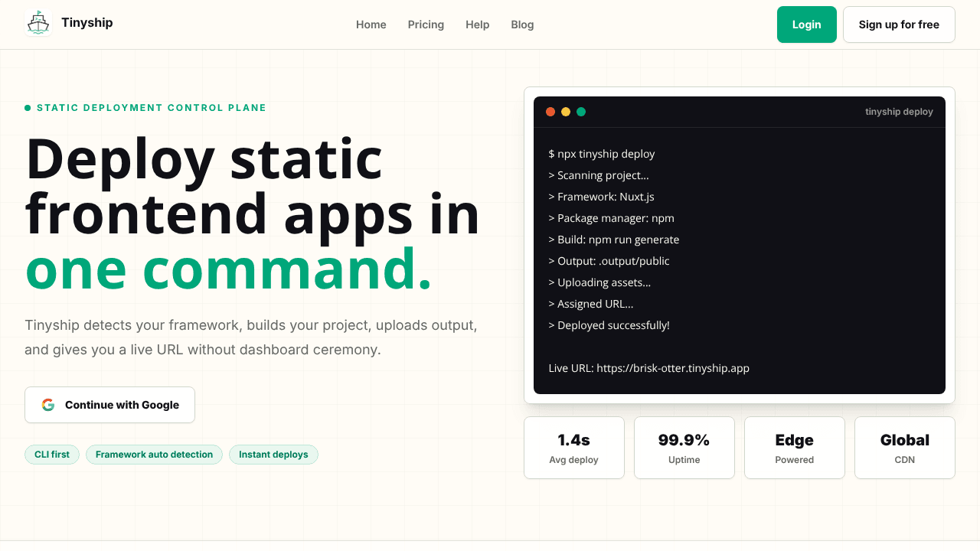The width and height of the screenshot is (980, 551).
Task: Click the Live URL brisk-otter.tinyship.app line
Action: 649,368
